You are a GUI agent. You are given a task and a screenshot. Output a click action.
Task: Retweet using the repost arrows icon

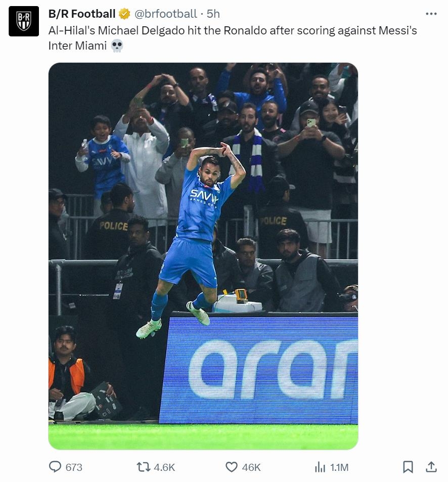pos(144,467)
